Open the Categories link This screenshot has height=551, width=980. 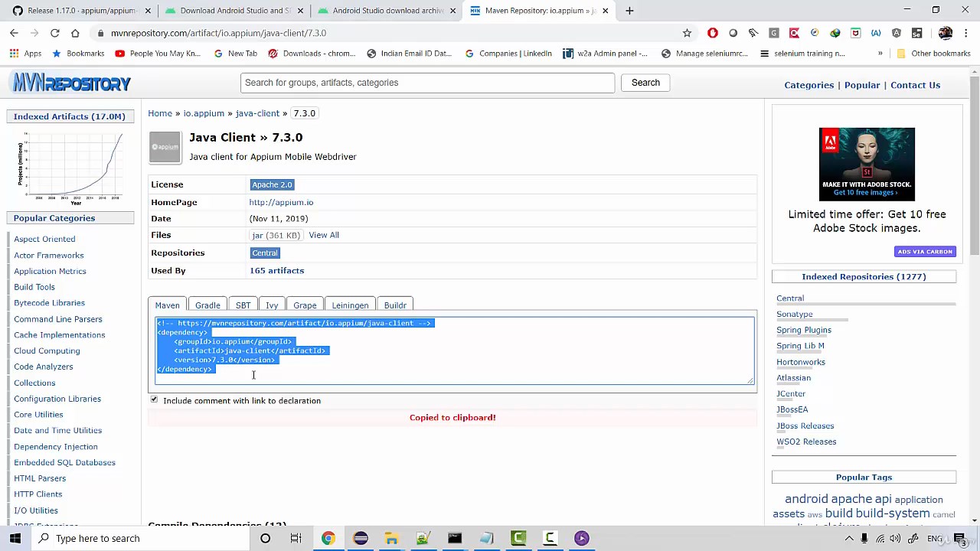point(808,85)
